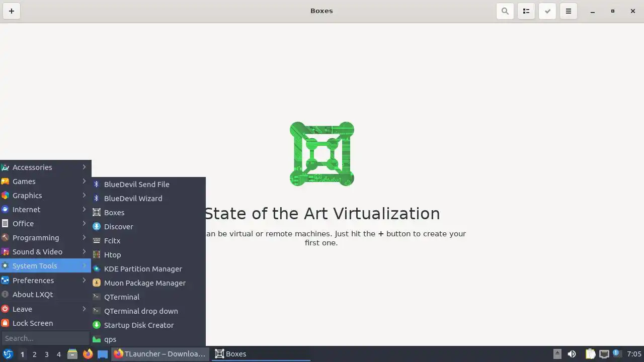Launch QTerminal drop down
Screen dimensions: 644x362
pos(148,311)
